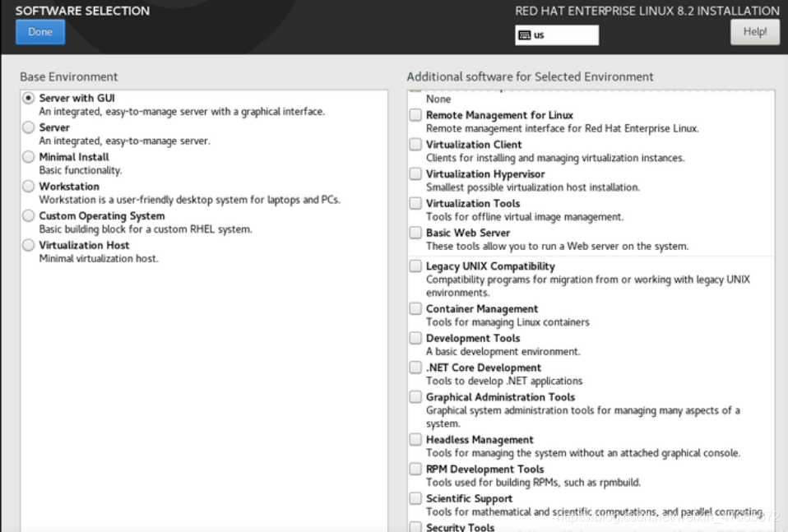
Task: Enable the Virtualization Tools checkbox
Action: (415, 203)
